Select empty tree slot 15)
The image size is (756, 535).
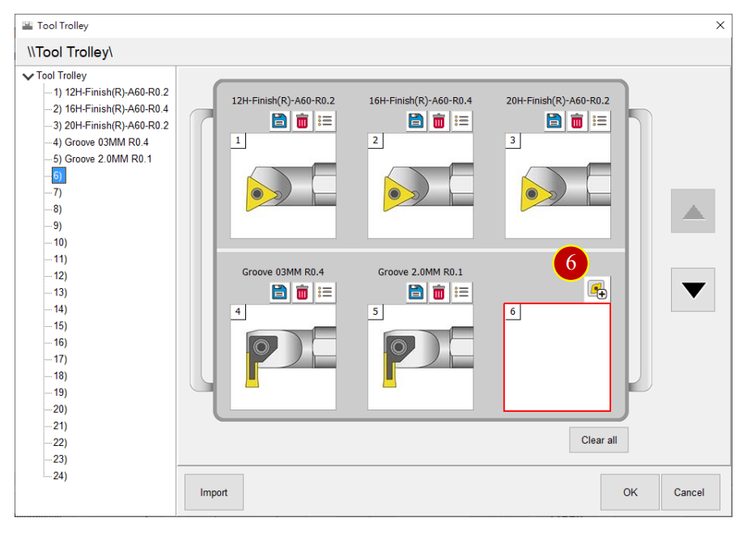coord(60,326)
